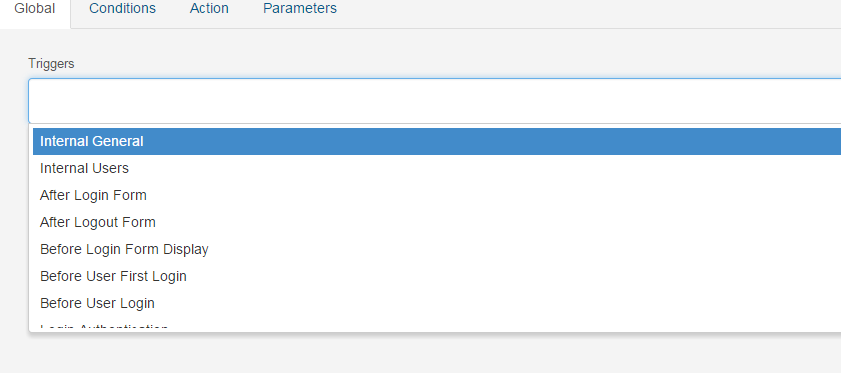Screen dimensions: 841x373
Task: Open the Parameters tab
Action: 300,9
